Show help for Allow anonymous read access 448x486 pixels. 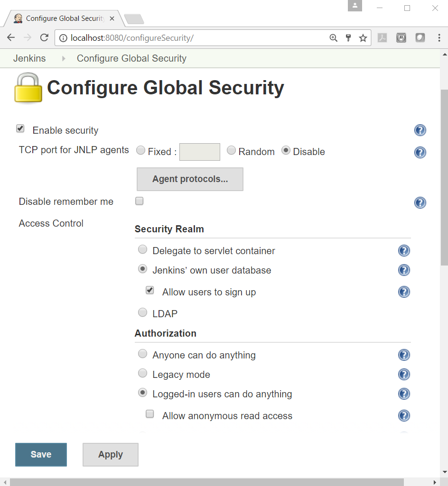tap(404, 416)
